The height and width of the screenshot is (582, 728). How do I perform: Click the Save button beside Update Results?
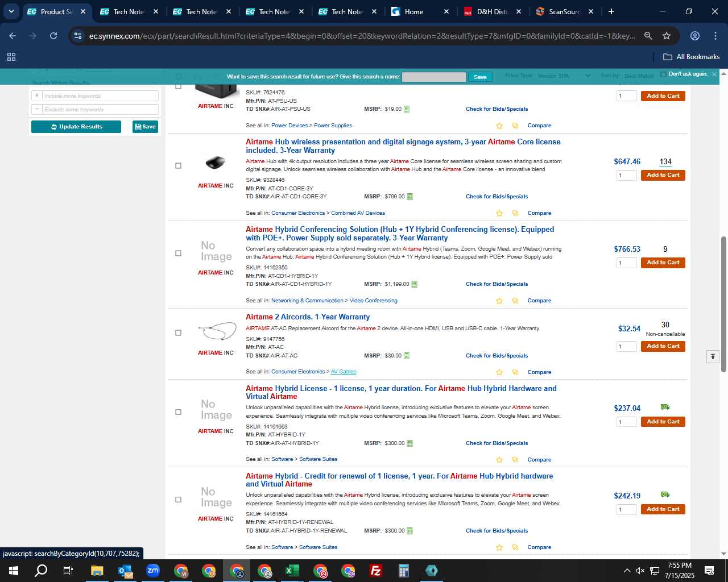coord(145,127)
